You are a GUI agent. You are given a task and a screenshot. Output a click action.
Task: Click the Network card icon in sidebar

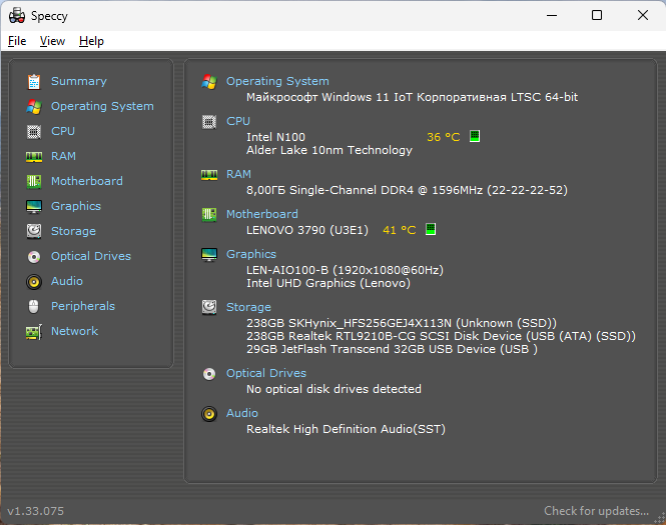(x=34, y=332)
